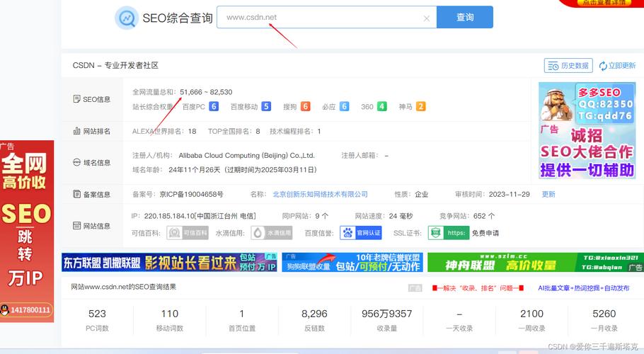Viewport: 644px width, 354px height.
Task: Click the SEO综合查询 logo icon
Action: [x=127, y=18]
